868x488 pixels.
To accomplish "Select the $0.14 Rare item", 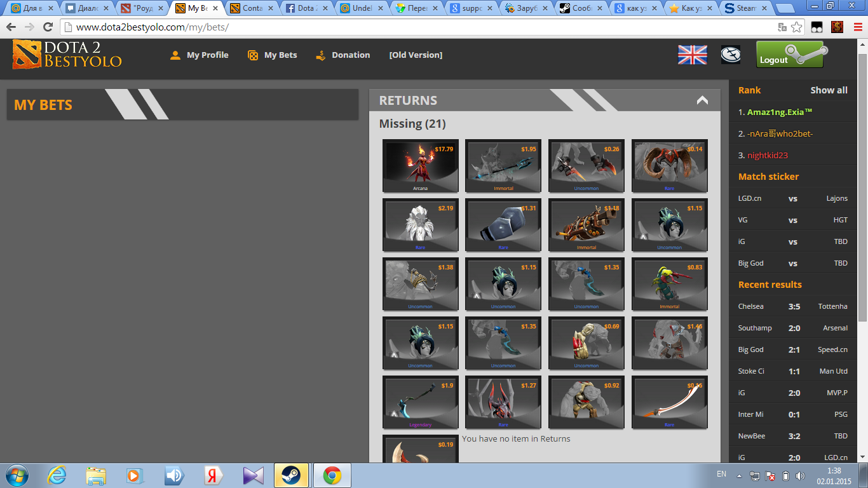I will coord(670,166).
